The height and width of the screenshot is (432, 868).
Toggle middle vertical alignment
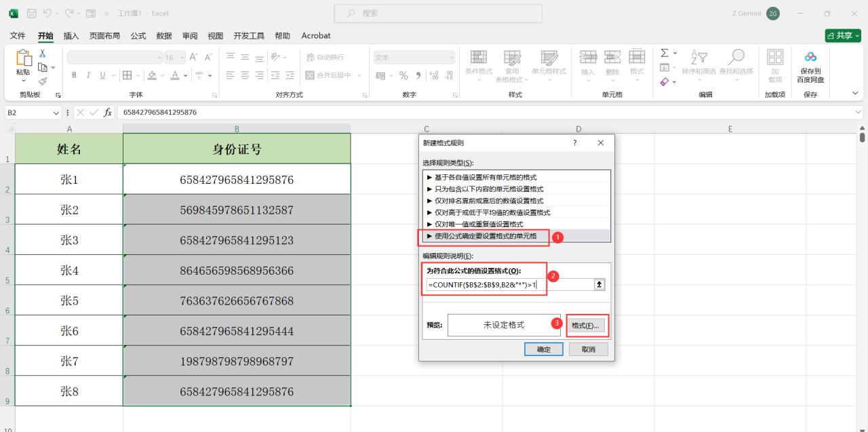245,58
